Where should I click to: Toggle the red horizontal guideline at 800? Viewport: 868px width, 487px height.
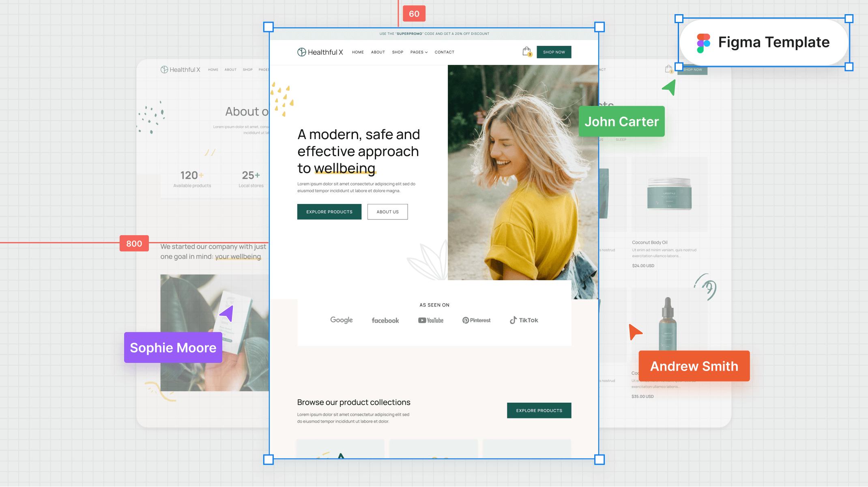point(133,243)
